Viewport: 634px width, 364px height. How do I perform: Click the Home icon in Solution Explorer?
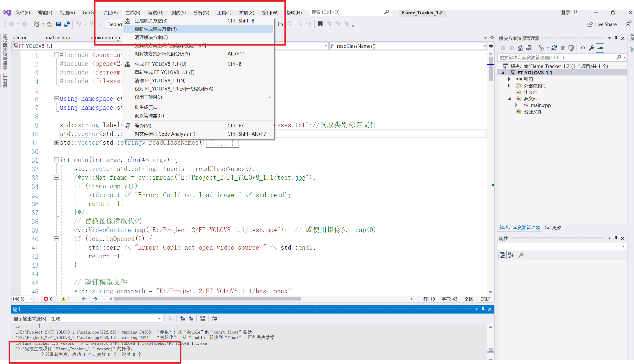(520, 48)
